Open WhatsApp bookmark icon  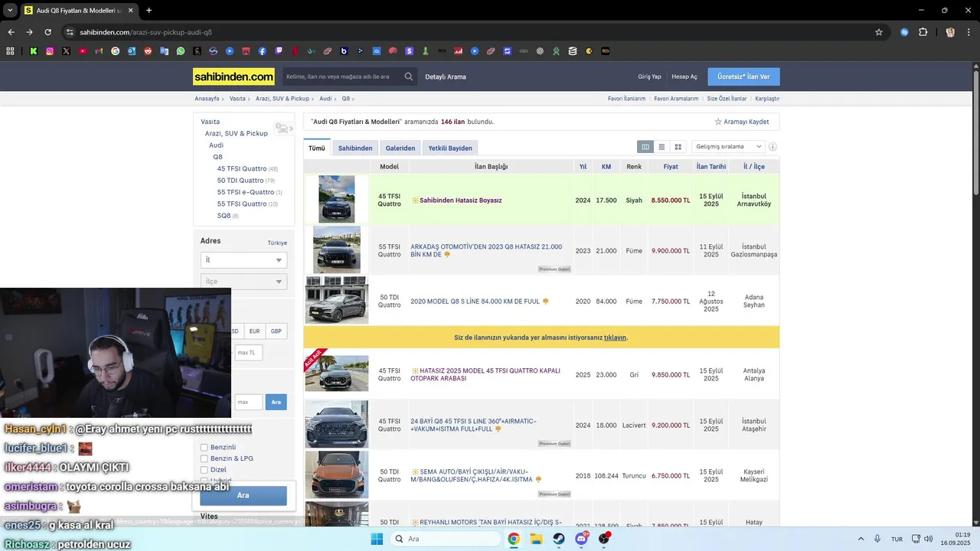pyautogui.click(x=181, y=51)
